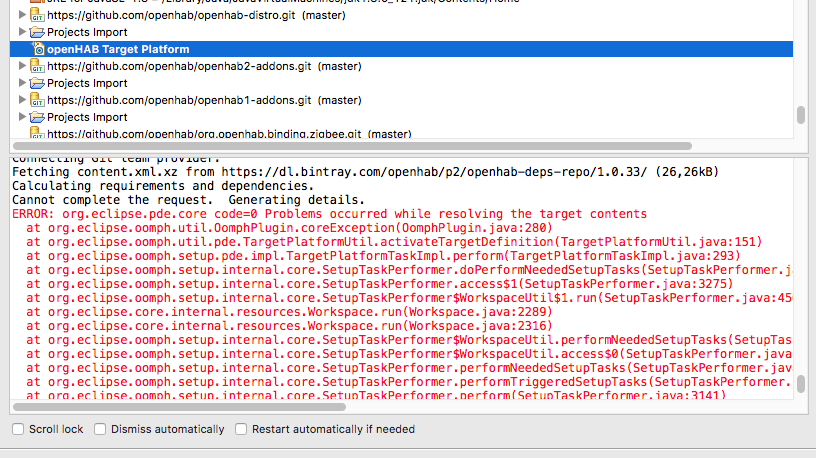Expand Projects Import under openhab2-addons.git
816x458 pixels.
point(22,83)
